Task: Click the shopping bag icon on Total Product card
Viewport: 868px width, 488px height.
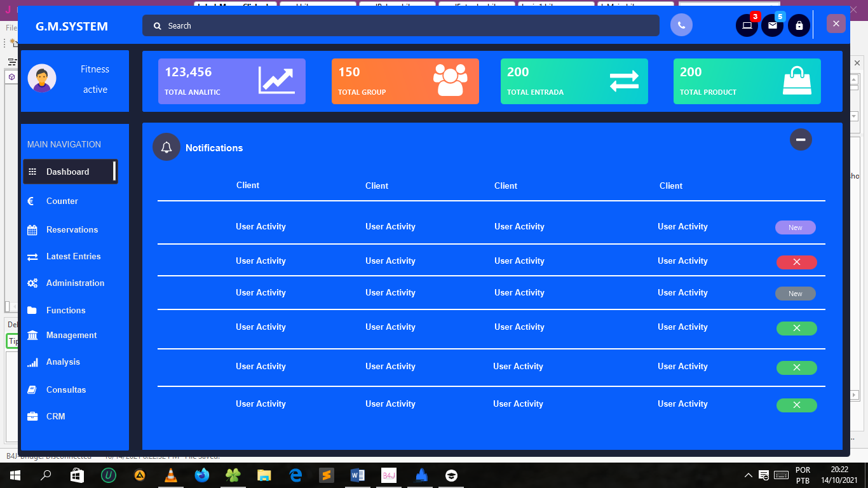Action: coord(797,81)
